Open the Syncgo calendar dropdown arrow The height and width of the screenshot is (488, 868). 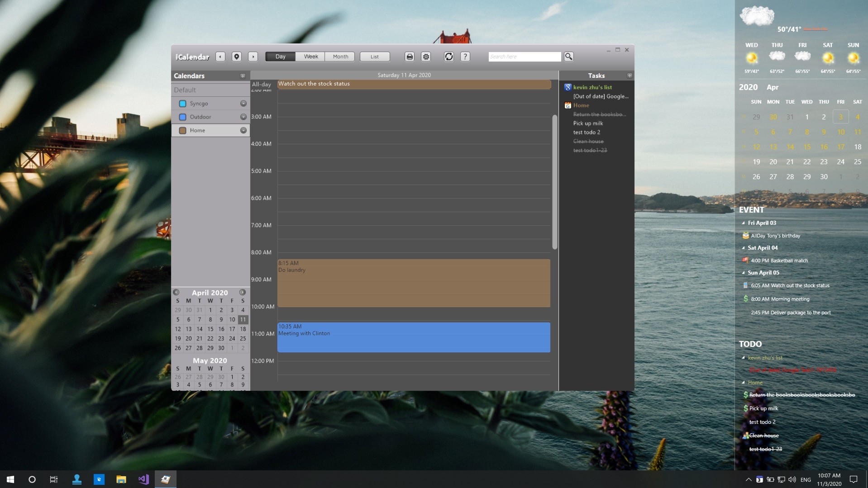[x=243, y=103]
